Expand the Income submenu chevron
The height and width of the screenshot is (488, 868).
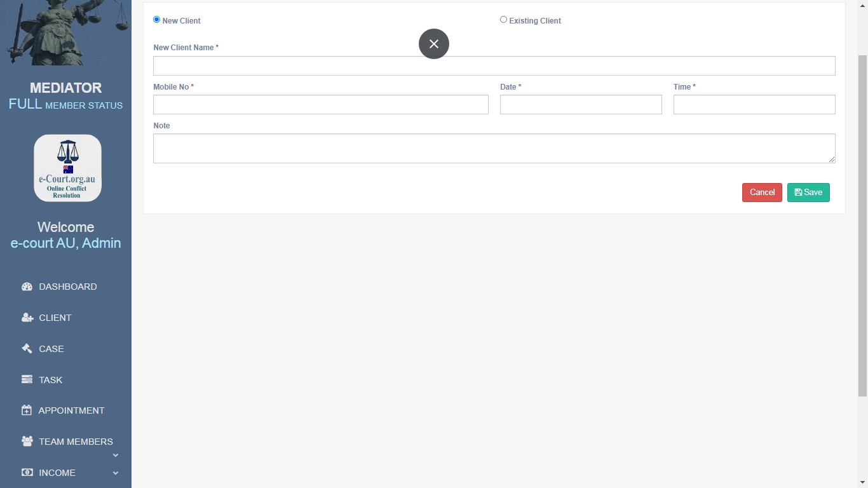(x=116, y=473)
